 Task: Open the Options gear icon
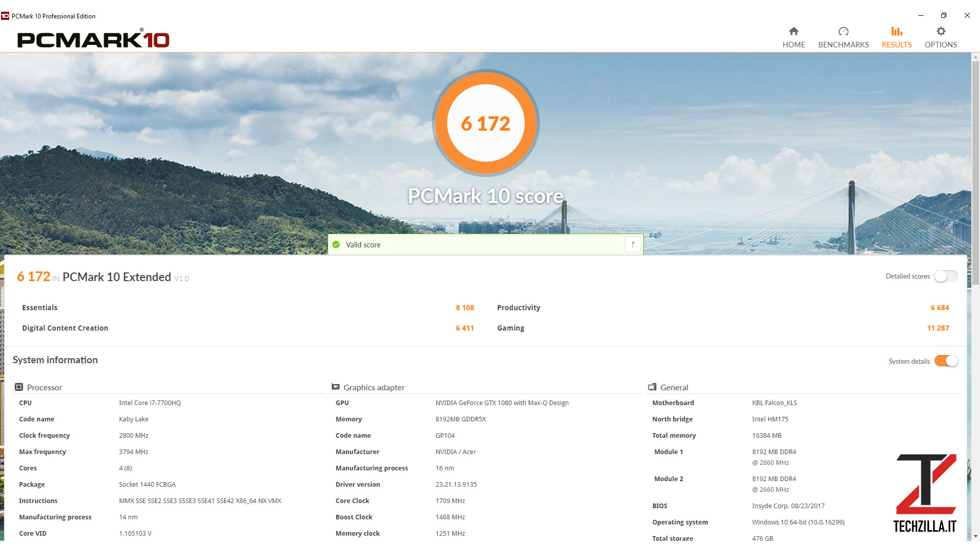[941, 31]
